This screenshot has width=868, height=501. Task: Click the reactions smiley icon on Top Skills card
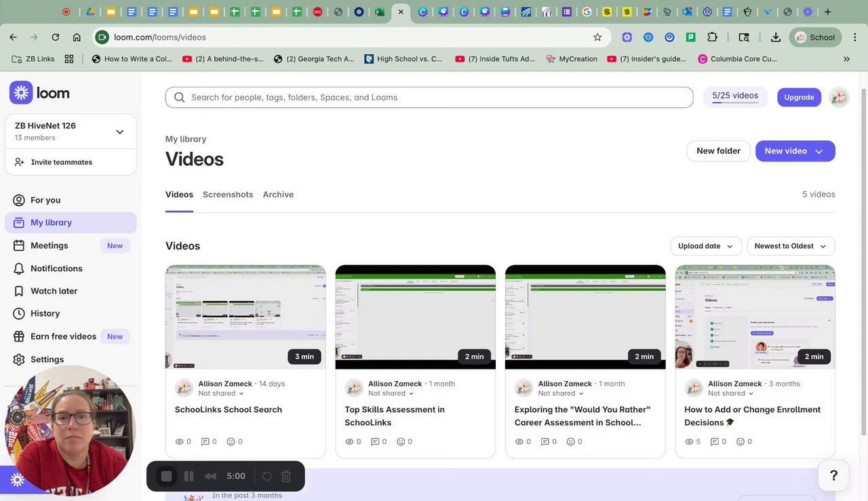pos(401,441)
